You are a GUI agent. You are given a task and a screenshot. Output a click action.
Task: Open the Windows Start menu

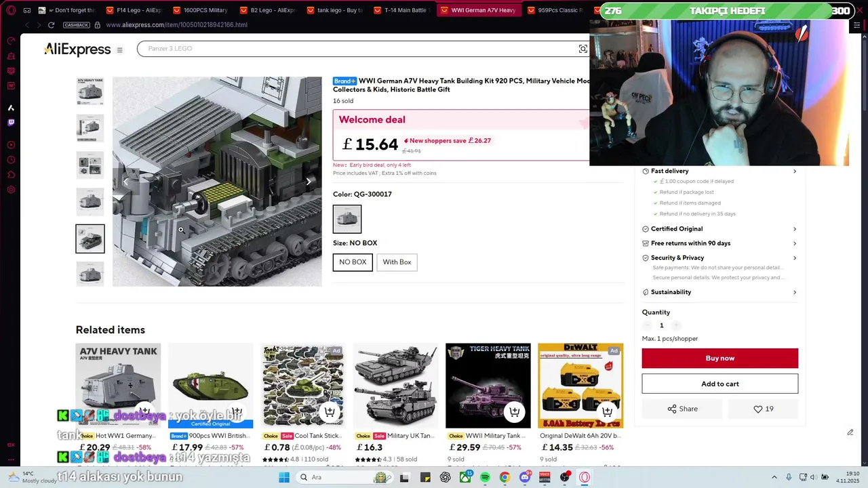(x=284, y=477)
